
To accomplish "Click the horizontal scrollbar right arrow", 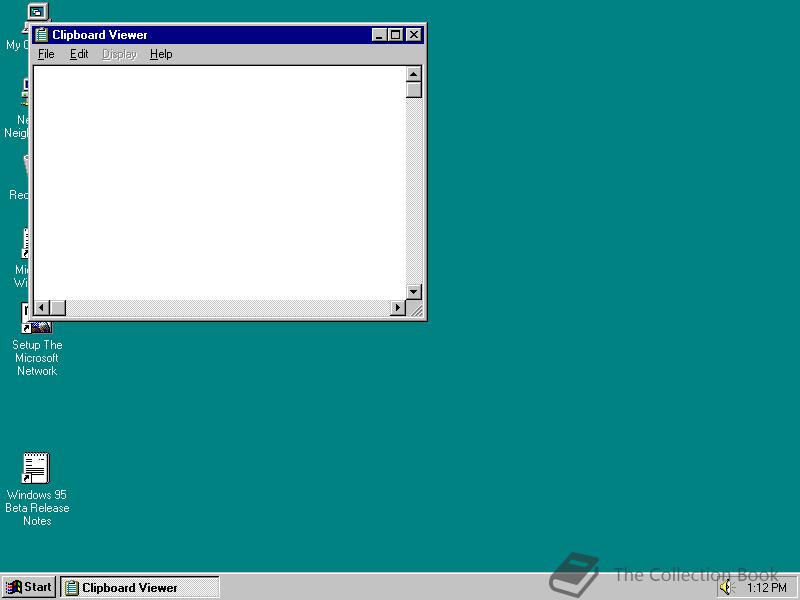I will 397,308.
